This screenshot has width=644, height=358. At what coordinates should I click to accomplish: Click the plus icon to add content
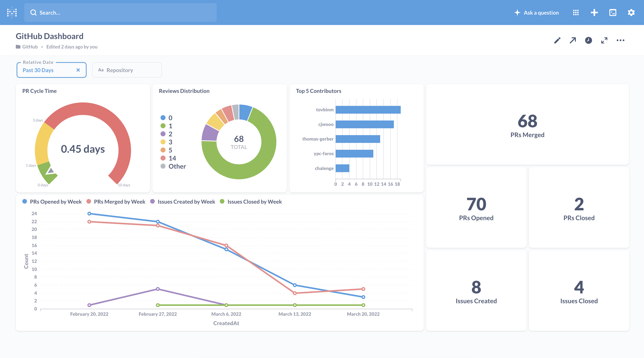[594, 12]
